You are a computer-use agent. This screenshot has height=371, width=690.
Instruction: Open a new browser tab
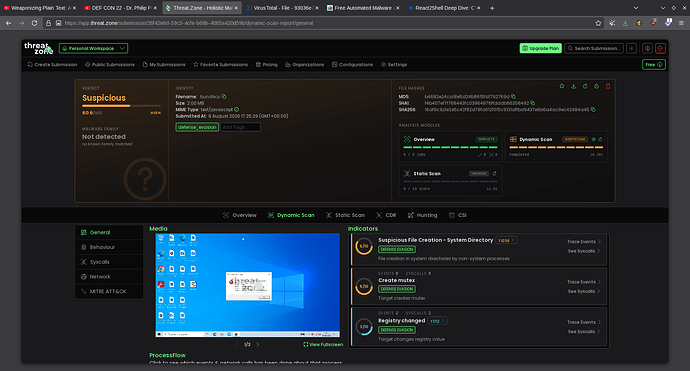pos(492,8)
